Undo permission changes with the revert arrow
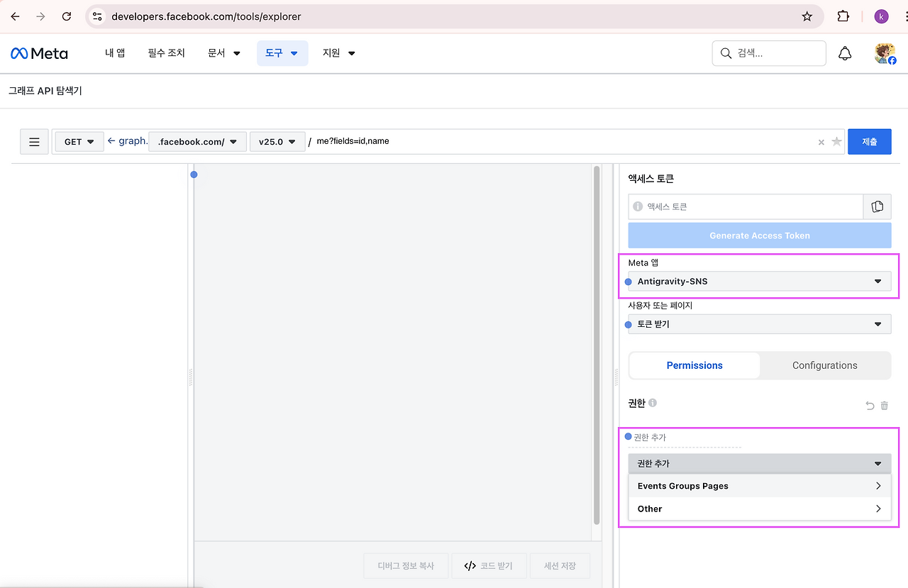908x588 pixels. [870, 406]
